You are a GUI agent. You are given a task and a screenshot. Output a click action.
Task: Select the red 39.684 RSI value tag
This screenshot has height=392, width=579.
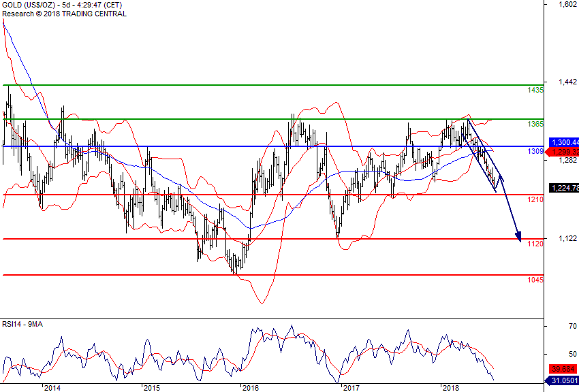(564, 369)
